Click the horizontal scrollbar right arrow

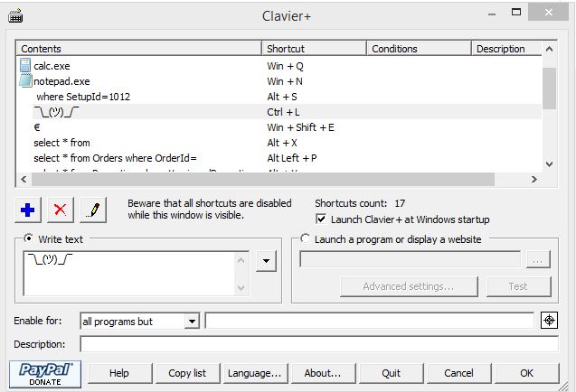(534, 179)
